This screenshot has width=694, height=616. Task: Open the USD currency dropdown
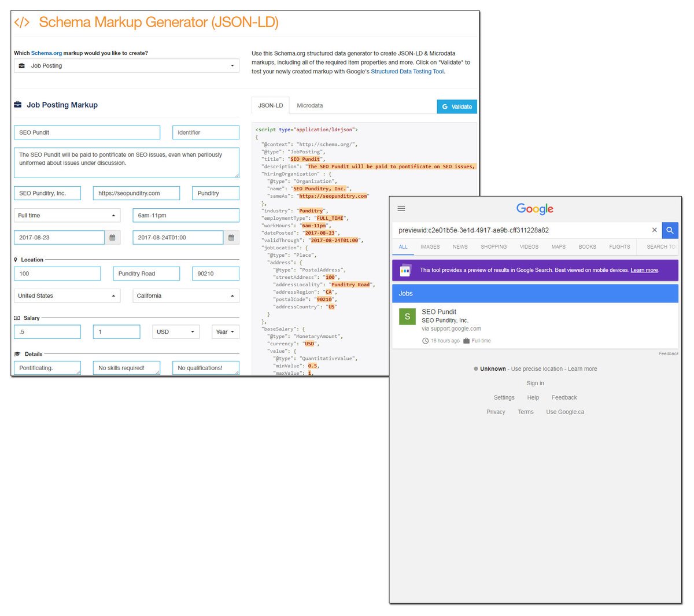pos(176,332)
